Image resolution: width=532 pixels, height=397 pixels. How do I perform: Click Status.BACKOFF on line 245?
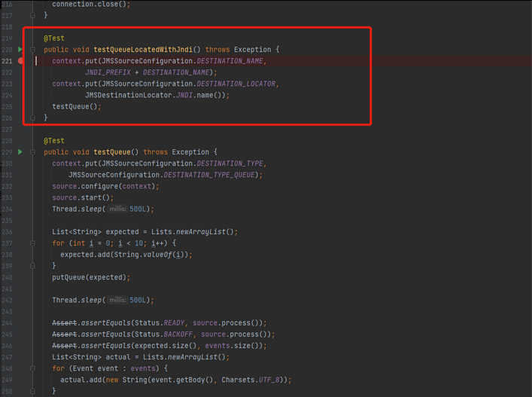[x=164, y=334]
